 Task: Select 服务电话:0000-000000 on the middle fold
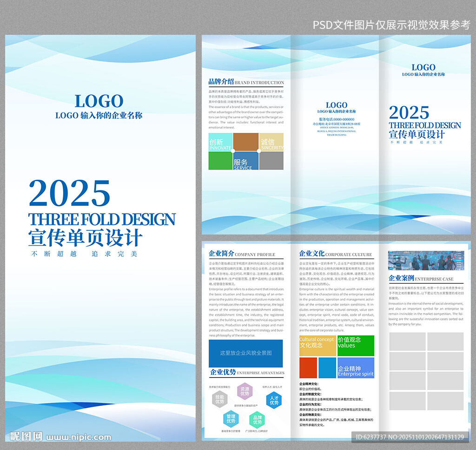[x=337, y=119]
